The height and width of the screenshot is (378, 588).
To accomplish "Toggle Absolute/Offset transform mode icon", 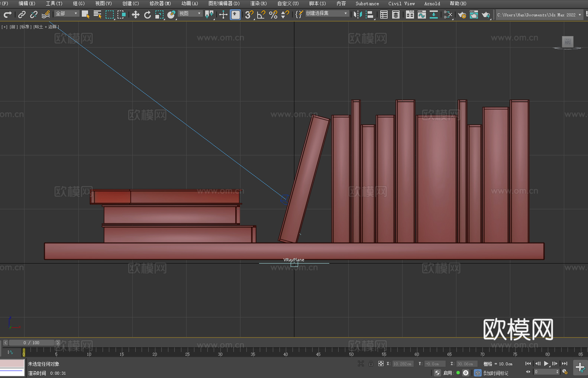I will (x=381, y=364).
